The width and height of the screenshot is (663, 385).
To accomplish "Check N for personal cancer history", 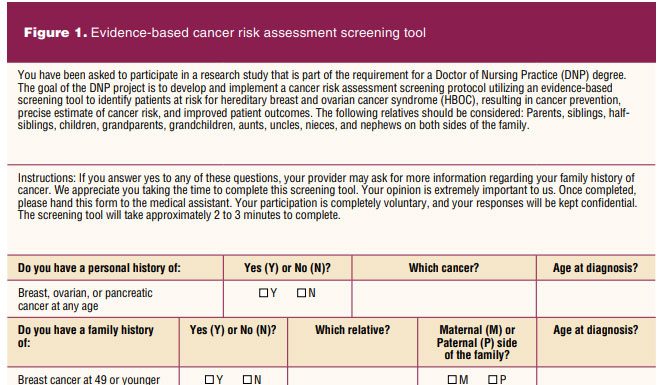I will click(301, 293).
